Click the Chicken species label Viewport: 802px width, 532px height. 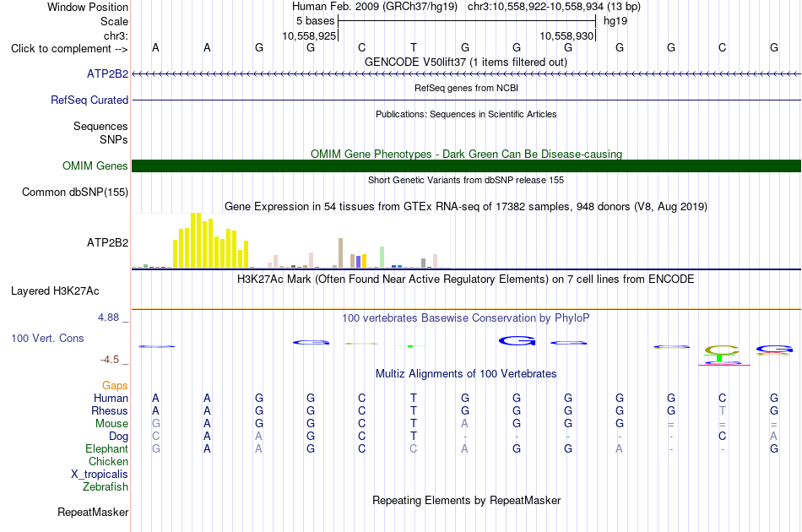tap(108, 461)
